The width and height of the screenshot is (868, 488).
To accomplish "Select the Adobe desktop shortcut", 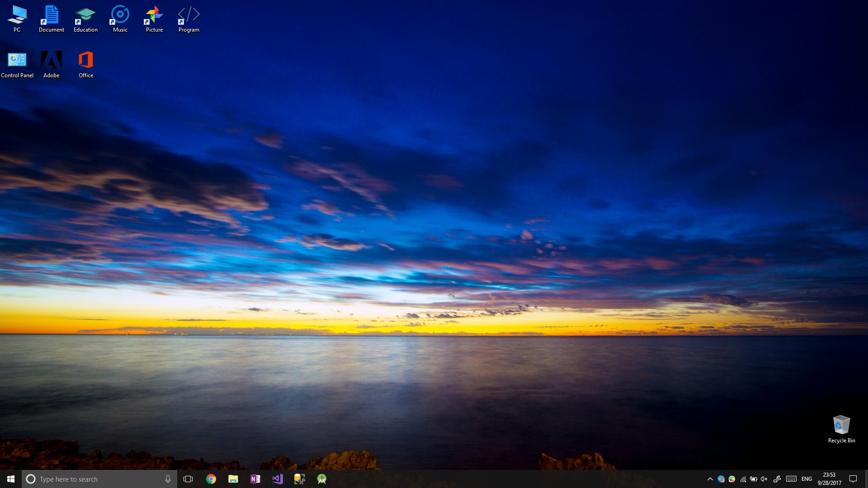I will tap(51, 64).
